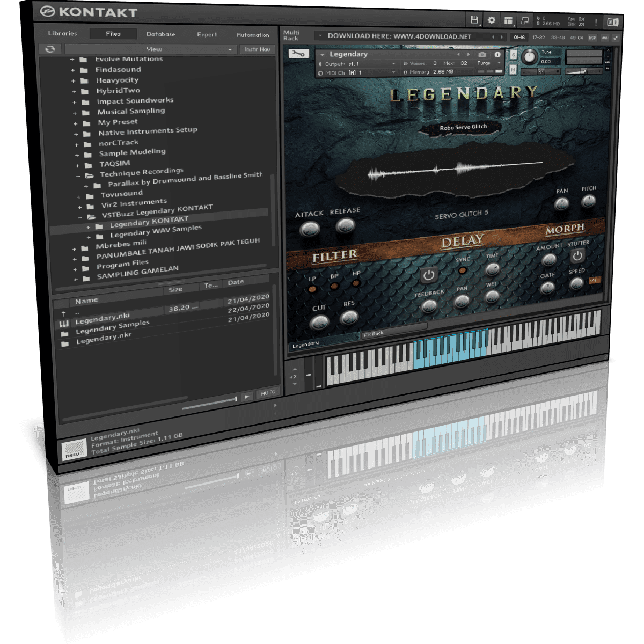Switch to the Database tab

pyautogui.click(x=161, y=34)
